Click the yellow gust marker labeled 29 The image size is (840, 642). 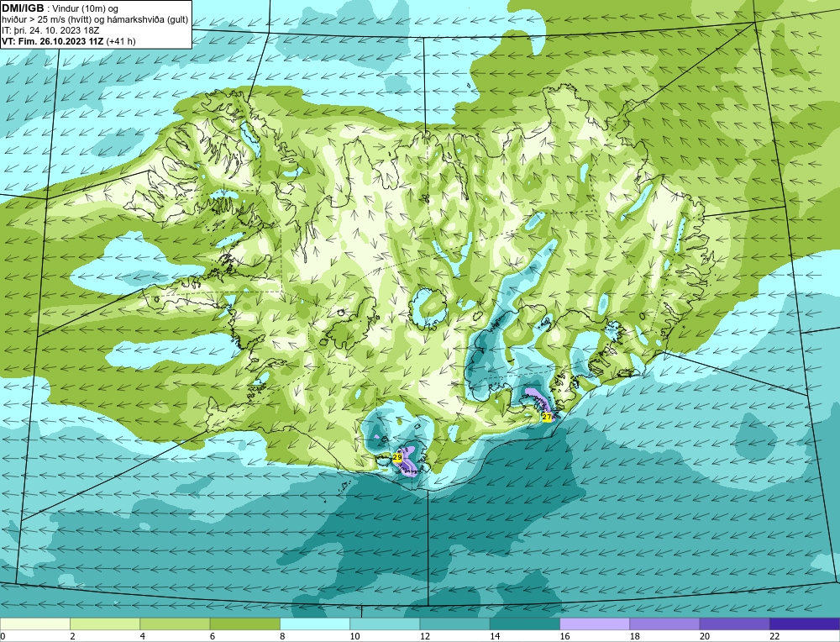tap(397, 457)
